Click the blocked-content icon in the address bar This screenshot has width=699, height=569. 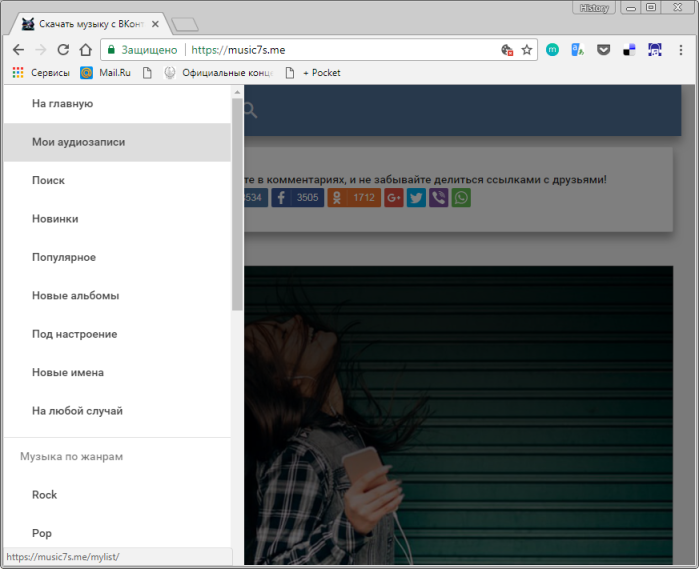tap(507, 50)
